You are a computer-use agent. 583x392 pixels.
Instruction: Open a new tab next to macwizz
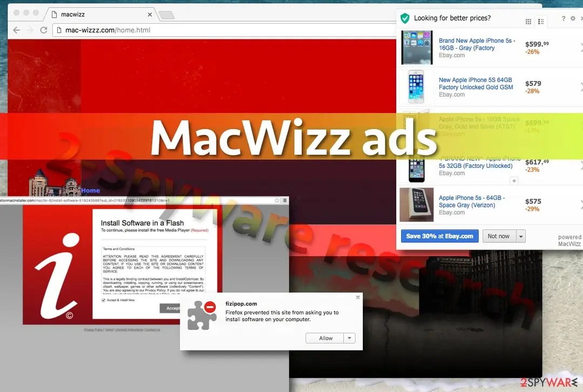click(x=166, y=15)
